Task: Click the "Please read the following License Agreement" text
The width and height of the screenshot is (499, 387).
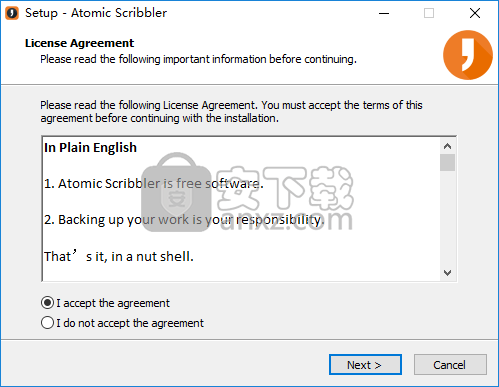Action: coord(231,112)
